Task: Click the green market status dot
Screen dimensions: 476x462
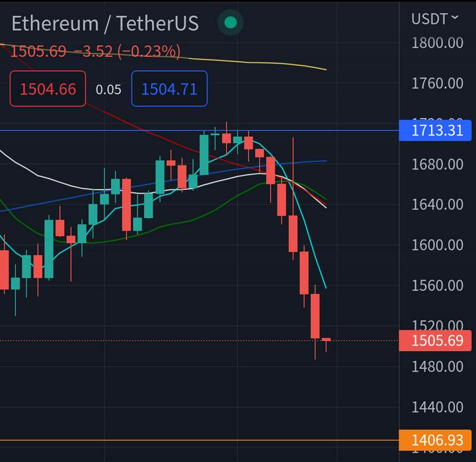Action: click(x=231, y=23)
